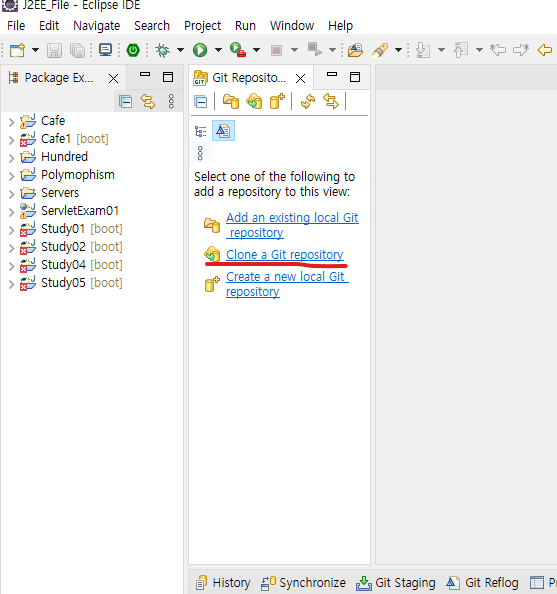Open the Run menu
Viewport: 557px width, 594px height.
click(245, 26)
